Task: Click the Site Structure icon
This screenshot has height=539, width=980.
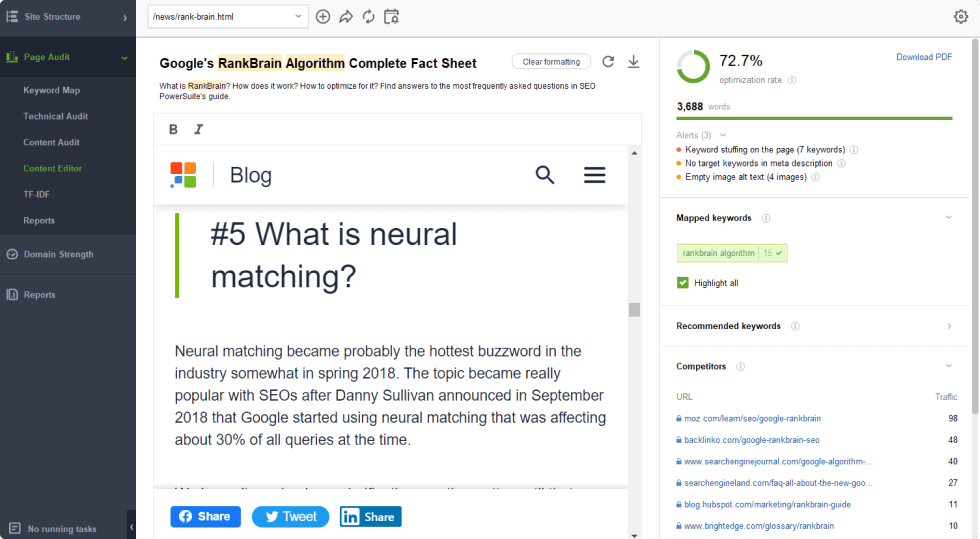Action: coord(12,16)
